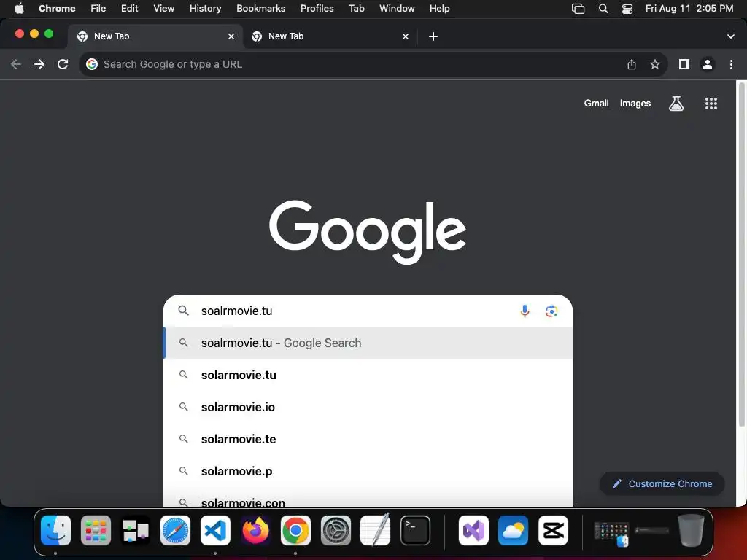Open the Chrome profile avatar

coord(708,64)
